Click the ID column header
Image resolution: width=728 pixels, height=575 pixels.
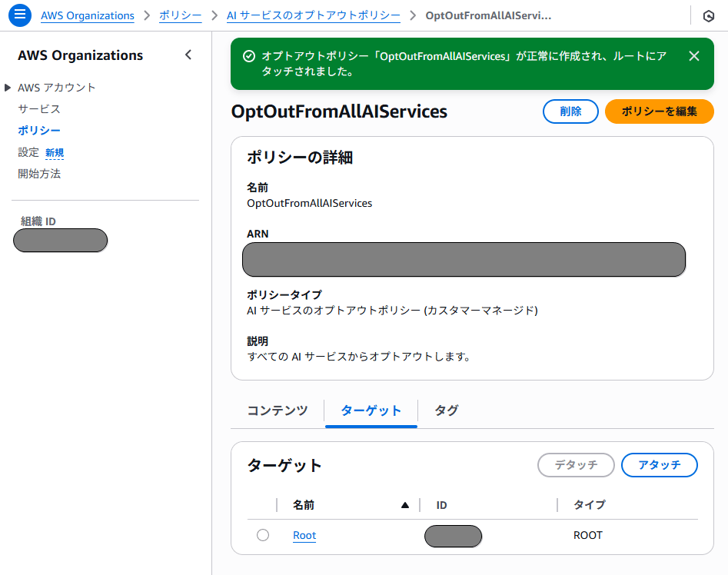[441, 505]
